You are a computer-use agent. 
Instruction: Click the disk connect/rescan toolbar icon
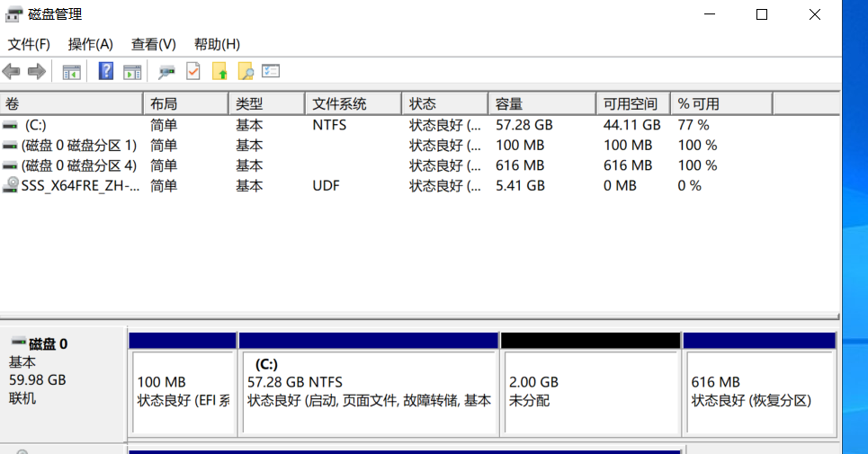click(167, 72)
